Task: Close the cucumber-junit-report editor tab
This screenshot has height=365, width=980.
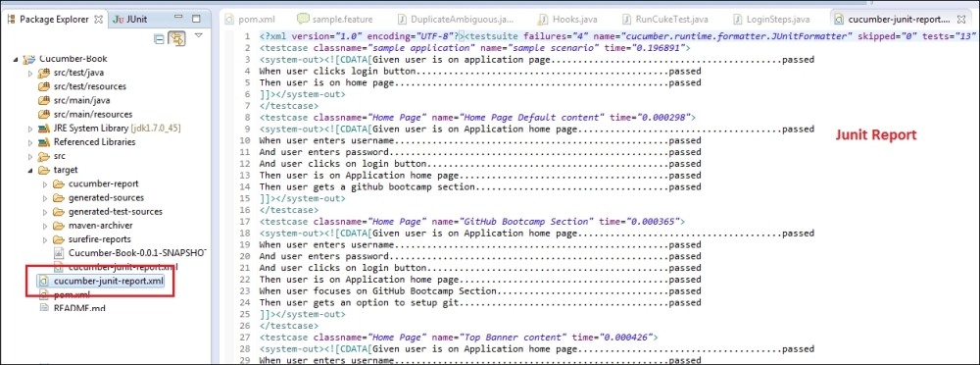Action: tap(961, 20)
